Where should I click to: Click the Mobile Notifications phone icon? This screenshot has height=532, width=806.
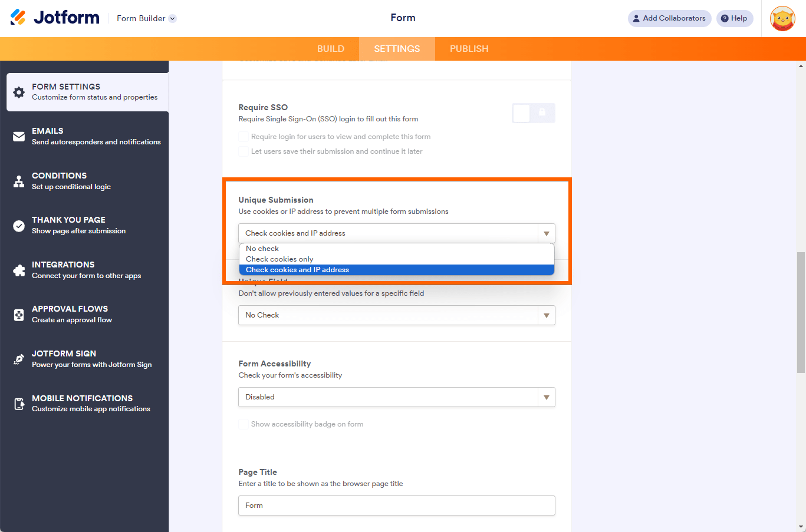[x=19, y=404]
